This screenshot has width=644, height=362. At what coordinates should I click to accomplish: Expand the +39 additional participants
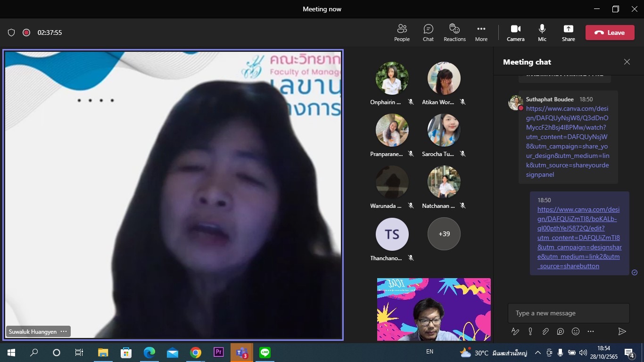tap(444, 234)
